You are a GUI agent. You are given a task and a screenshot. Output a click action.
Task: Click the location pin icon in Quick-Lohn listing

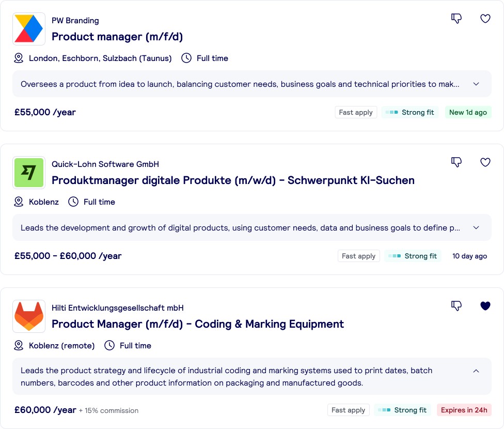pyautogui.click(x=19, y=202)
